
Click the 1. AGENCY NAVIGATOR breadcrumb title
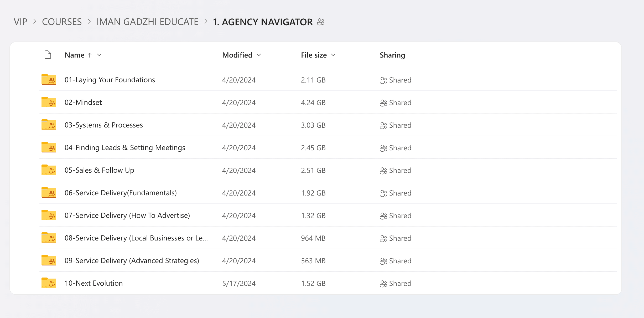(x=263, y=22)
